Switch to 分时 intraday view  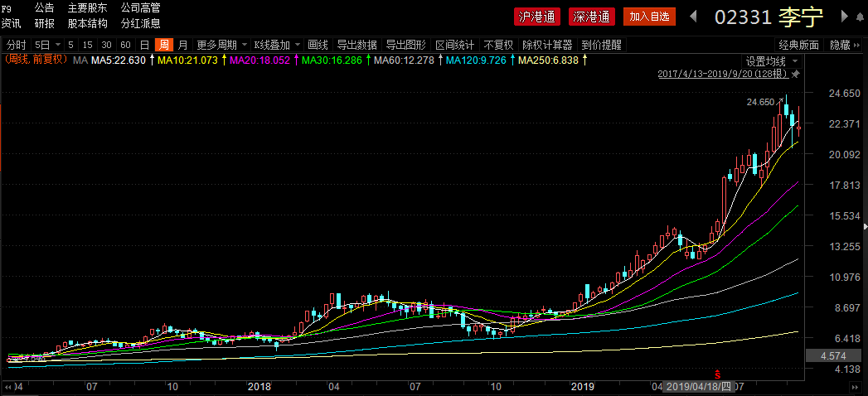17,46
